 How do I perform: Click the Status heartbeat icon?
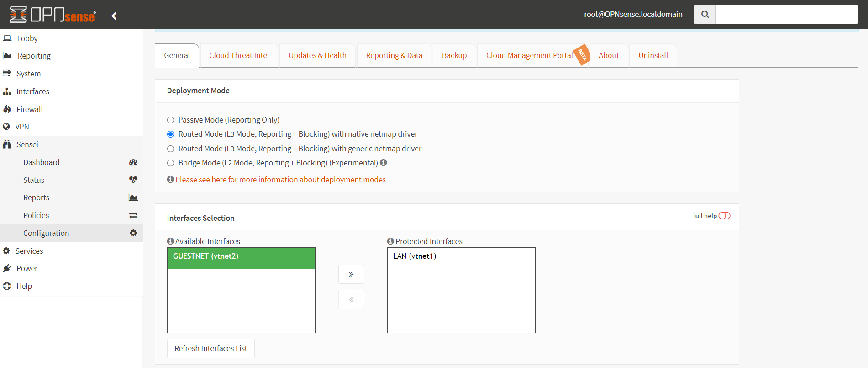133,180
